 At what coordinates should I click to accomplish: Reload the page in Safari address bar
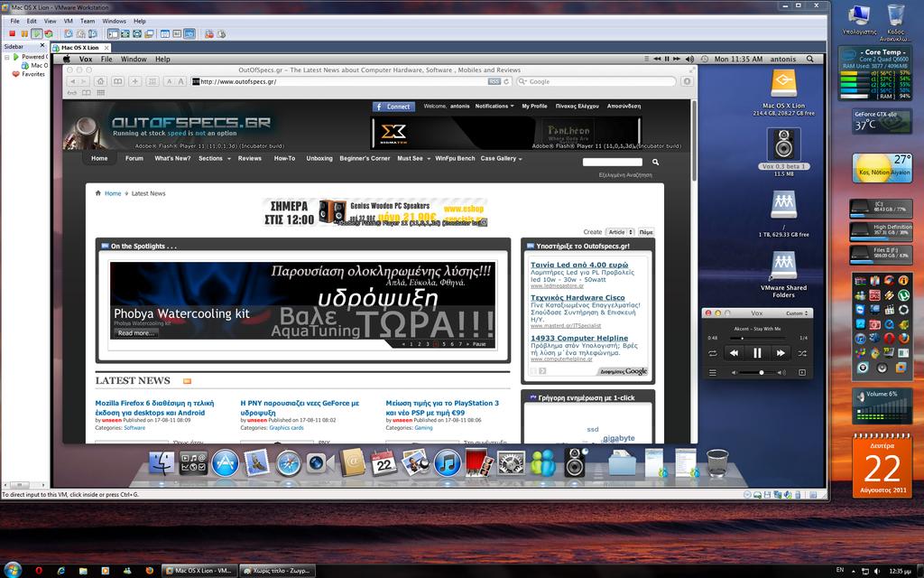point(506,81)
